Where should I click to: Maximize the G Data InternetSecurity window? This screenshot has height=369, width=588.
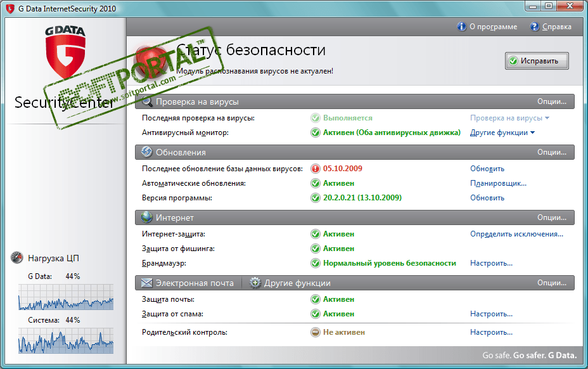point(549,6)
